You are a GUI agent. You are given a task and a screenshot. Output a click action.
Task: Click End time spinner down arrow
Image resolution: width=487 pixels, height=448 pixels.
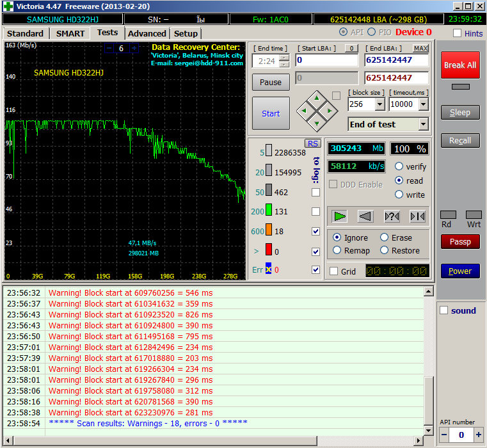(x=284, y=64)
